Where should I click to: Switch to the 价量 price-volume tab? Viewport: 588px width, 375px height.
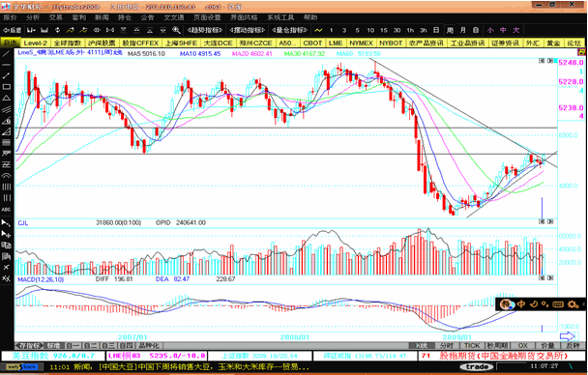coord(547,345)
